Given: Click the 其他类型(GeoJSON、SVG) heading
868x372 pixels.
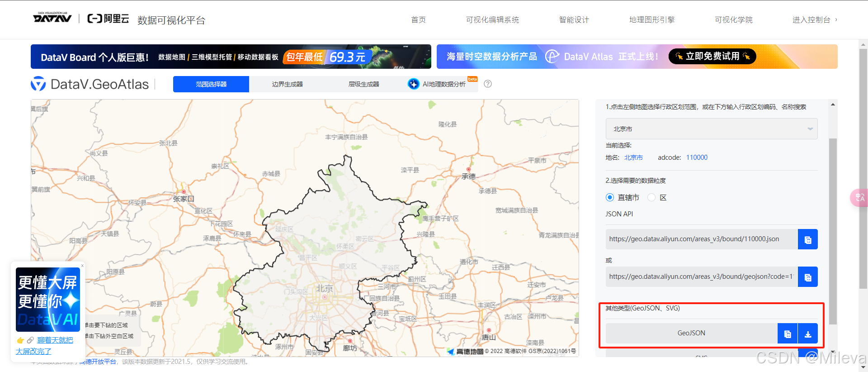Looking at the screenshot, I should tap(643, 308).
